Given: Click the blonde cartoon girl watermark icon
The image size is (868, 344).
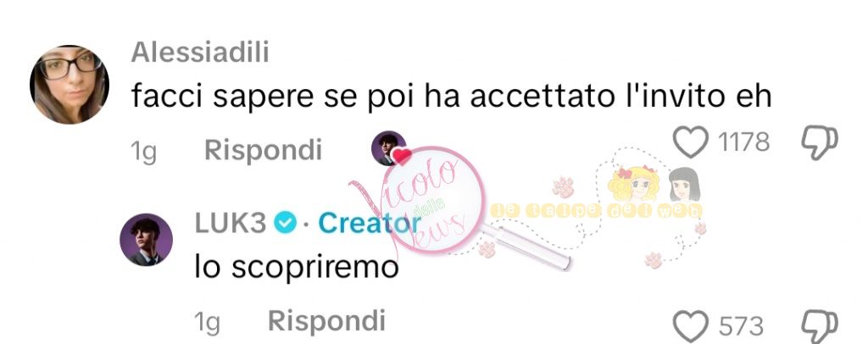Looking at the screenshot, I should point(634,183).
